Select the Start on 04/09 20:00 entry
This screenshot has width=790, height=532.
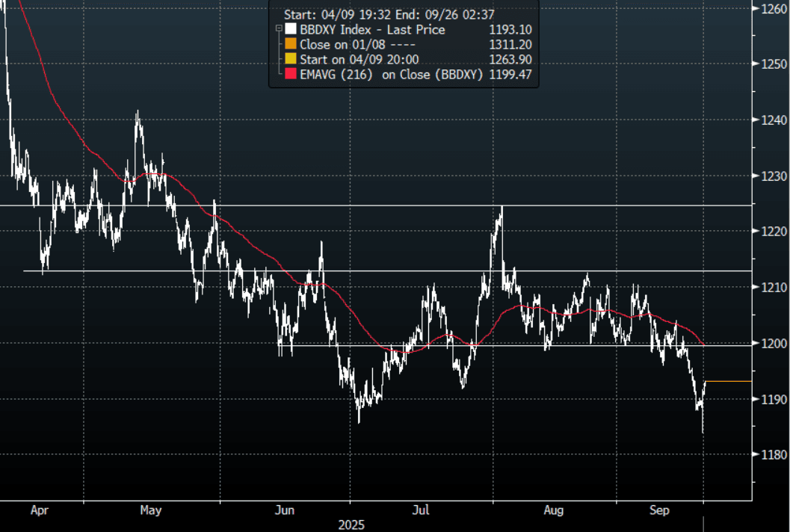[359, 59]
